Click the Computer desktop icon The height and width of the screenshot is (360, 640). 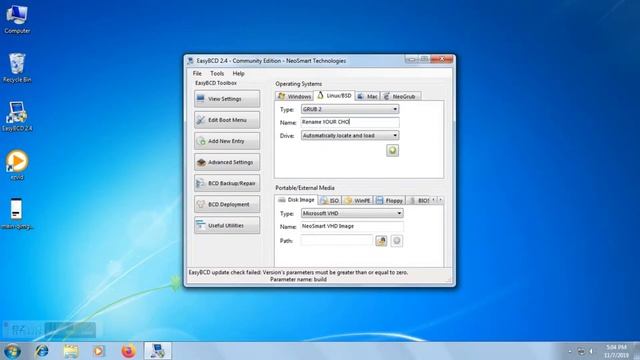coord(17,20)
